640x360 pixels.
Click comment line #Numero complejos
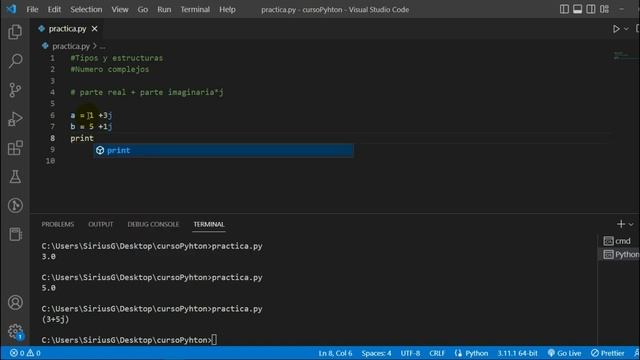tap(110, 70)
